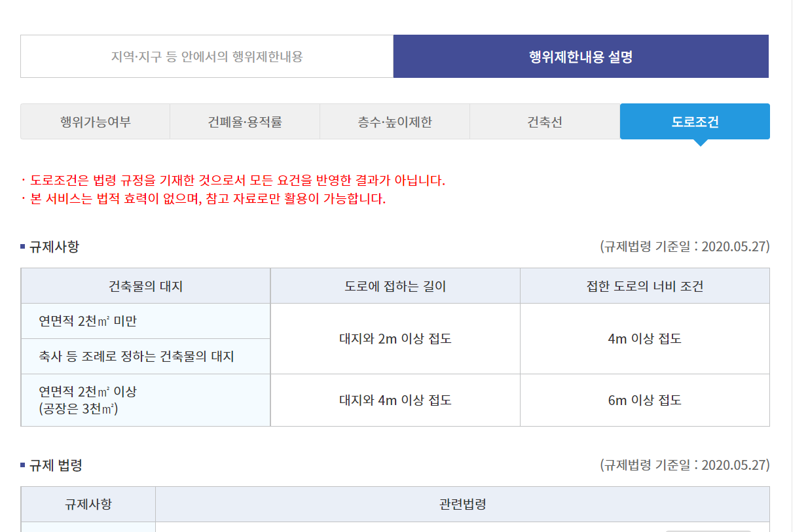Click the 접한 도로의 너비 조건 header
808x532 pixels.
pos(645,286)
